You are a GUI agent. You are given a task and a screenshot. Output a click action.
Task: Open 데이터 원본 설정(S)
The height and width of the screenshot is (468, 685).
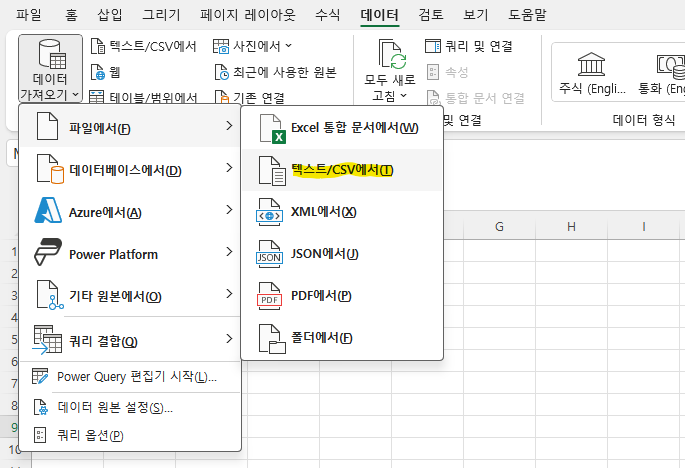point(130,407)
